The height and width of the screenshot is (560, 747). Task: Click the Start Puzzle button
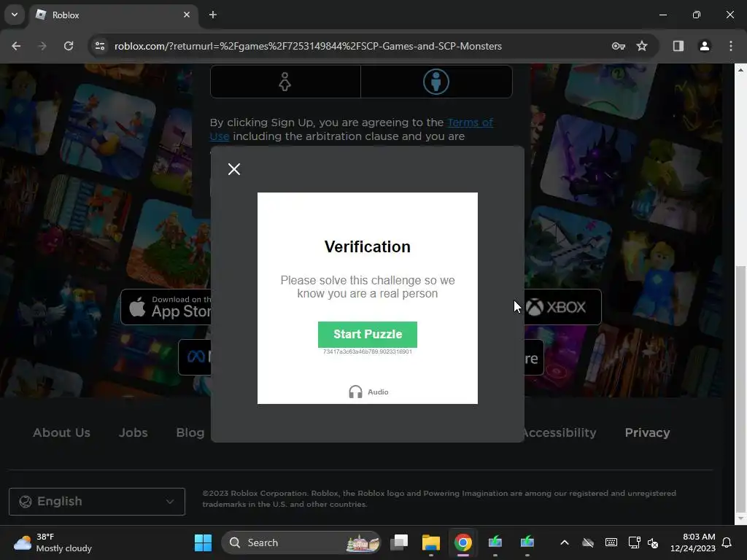click(x=368, y=334)
